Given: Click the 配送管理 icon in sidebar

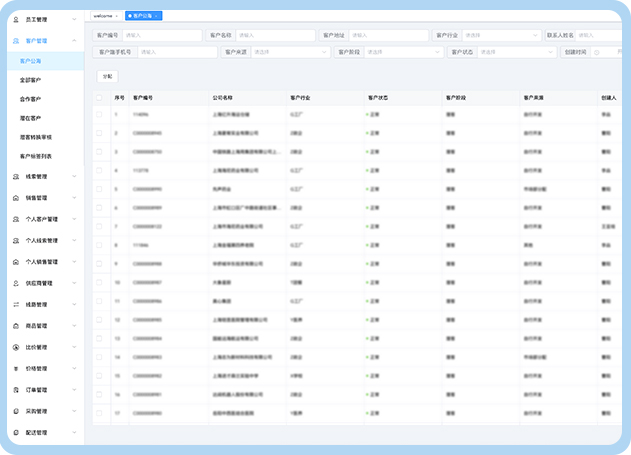Looking at the screenshot, I should coord(16,433).
